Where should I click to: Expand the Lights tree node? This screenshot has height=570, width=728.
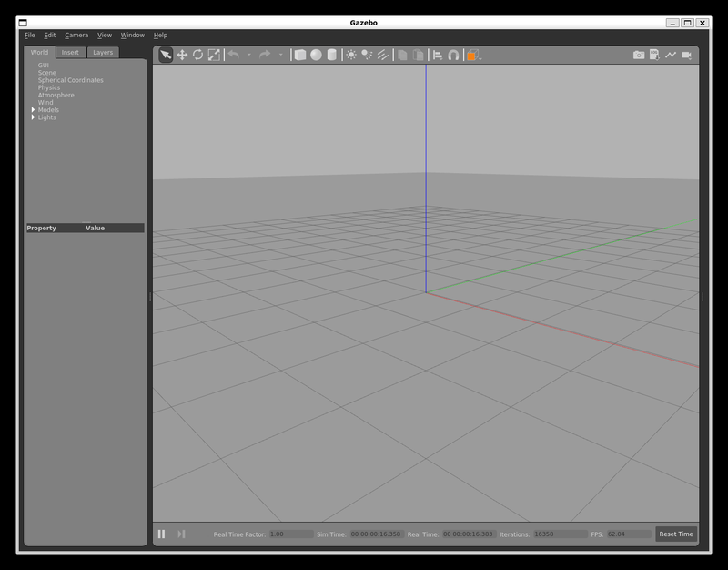pyautogui.click(x=33, y=117)
